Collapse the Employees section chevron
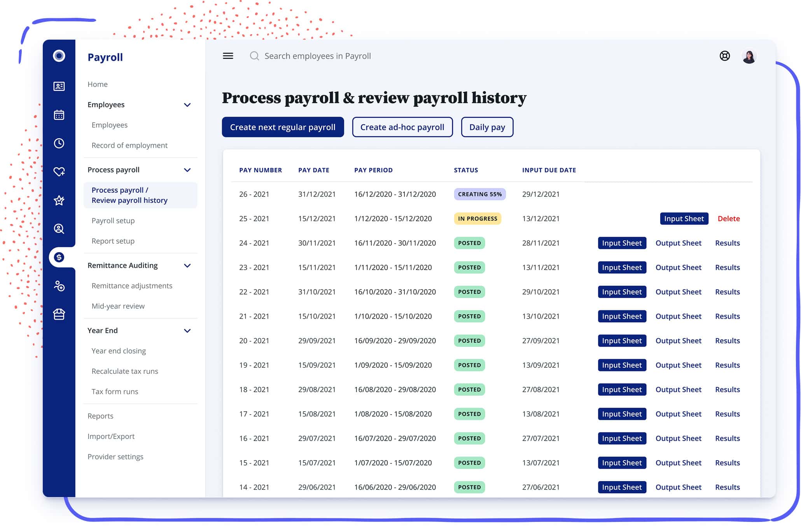 coord(187,105)
